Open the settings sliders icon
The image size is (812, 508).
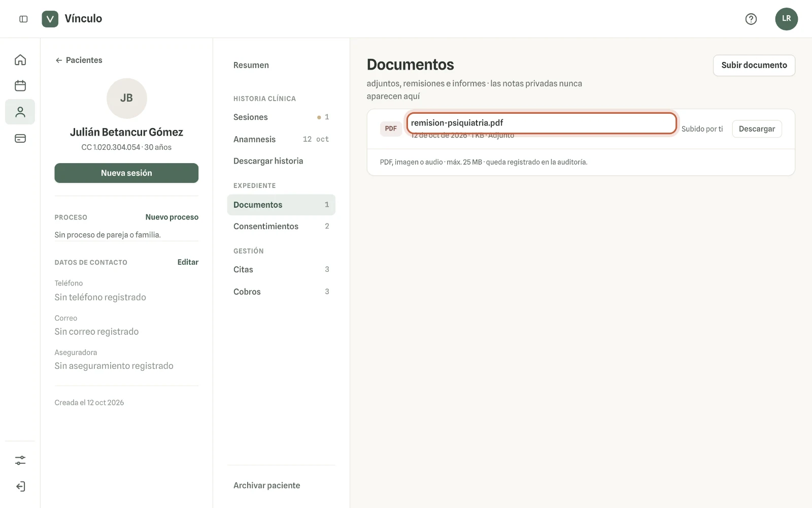(20, 460)
